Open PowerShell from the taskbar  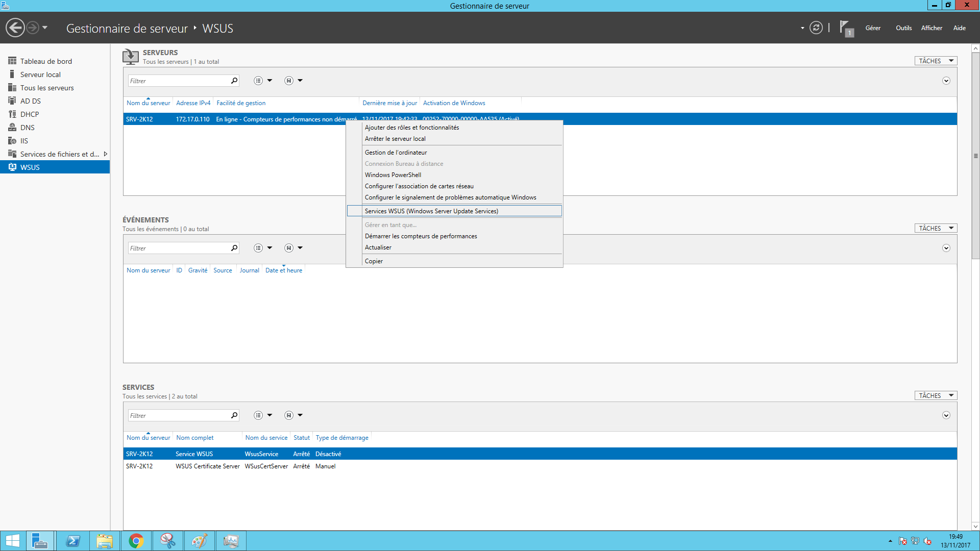click(73, 541)
